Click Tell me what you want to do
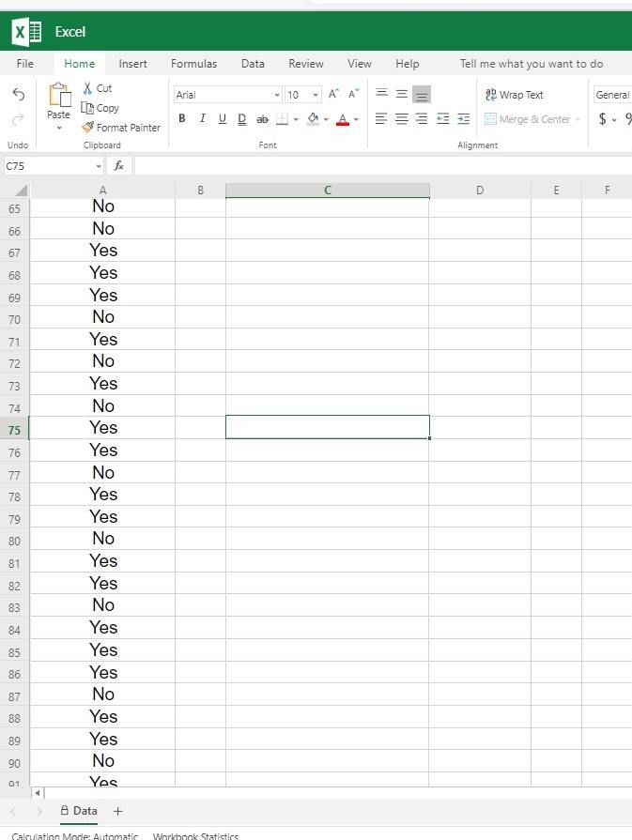 [x=532, y=64]
